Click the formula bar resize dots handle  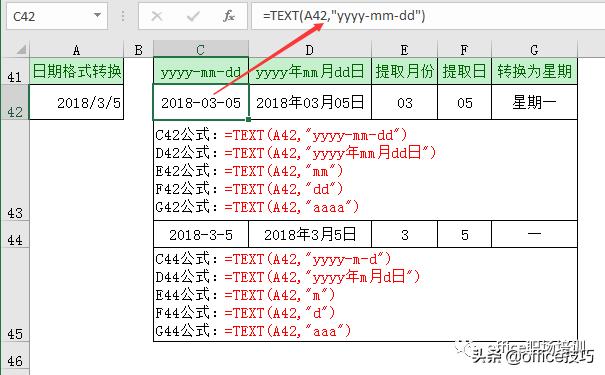click(123, 16)
